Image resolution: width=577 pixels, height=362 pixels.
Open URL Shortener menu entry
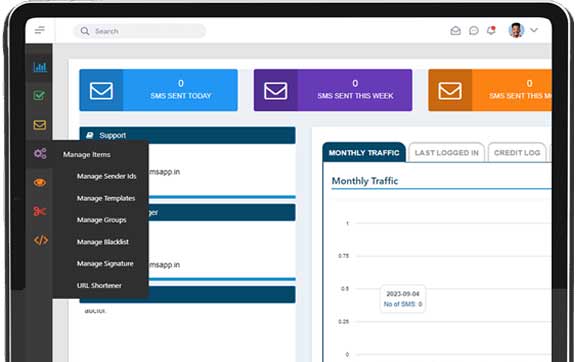coord(99,285)
